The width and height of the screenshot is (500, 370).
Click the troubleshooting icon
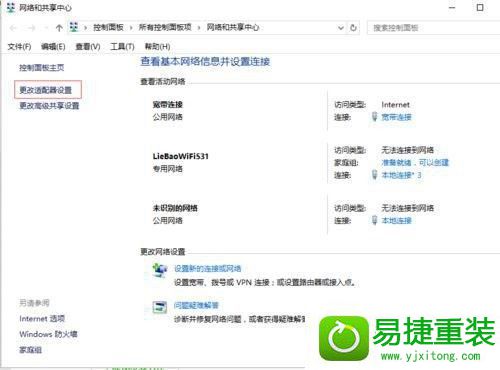coord(160,307)
